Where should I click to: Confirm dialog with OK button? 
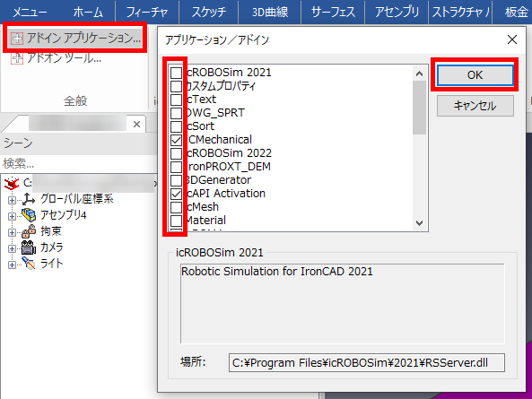475,75
